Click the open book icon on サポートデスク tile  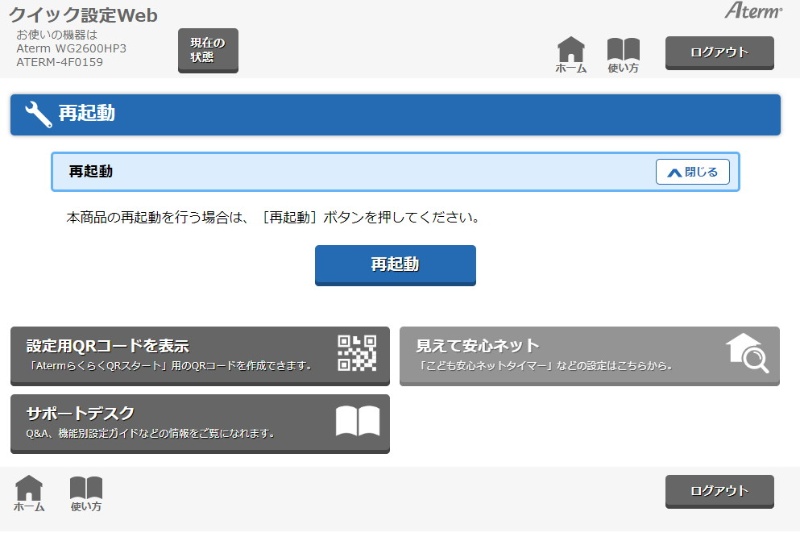(x=357, y=421)
